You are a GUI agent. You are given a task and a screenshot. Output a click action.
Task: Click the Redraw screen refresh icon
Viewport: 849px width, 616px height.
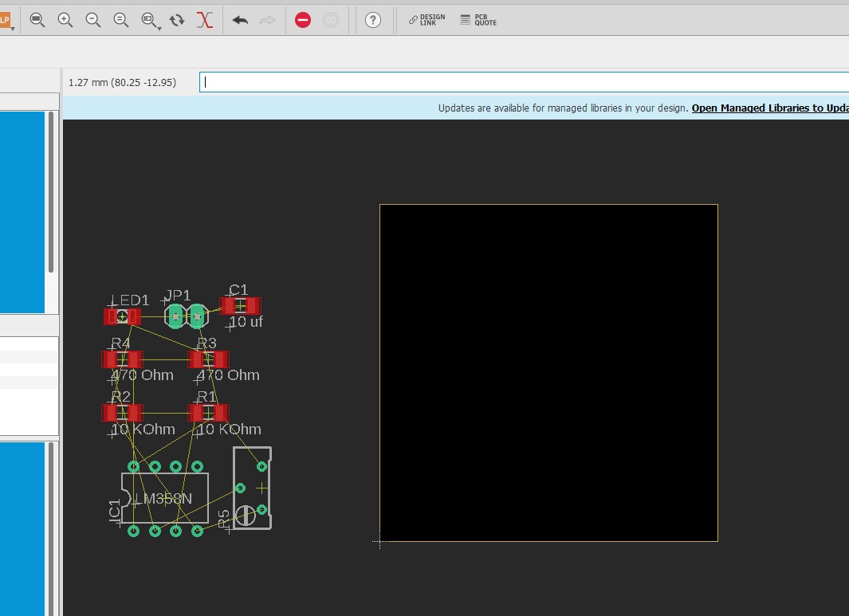click(x=177, y=21)
